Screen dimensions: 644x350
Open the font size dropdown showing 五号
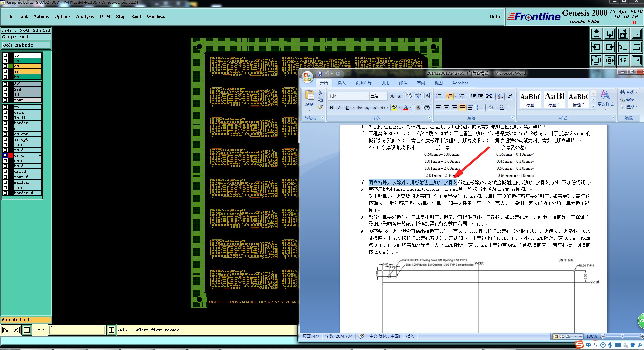385,96
